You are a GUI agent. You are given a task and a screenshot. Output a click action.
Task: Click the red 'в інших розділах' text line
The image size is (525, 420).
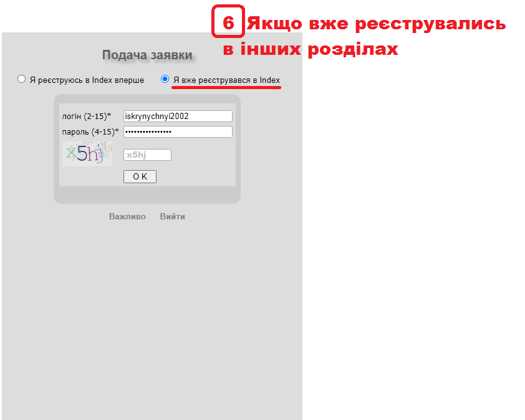click(311, 49)
